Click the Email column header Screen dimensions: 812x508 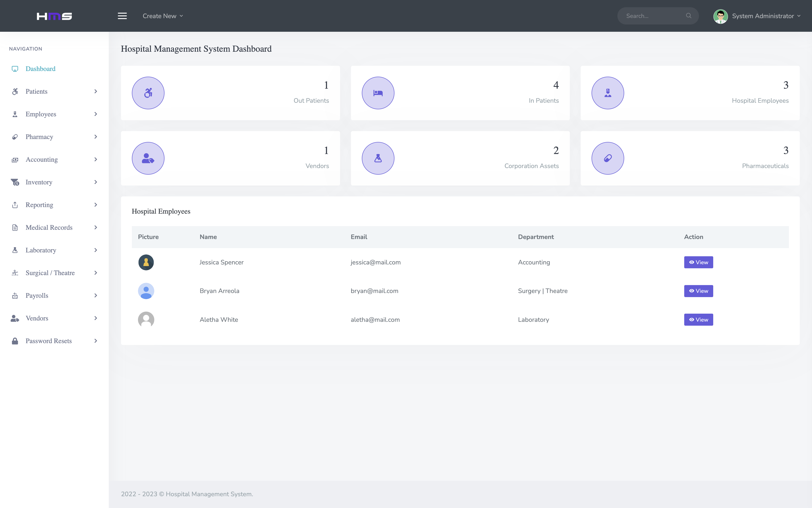point(359,237)
